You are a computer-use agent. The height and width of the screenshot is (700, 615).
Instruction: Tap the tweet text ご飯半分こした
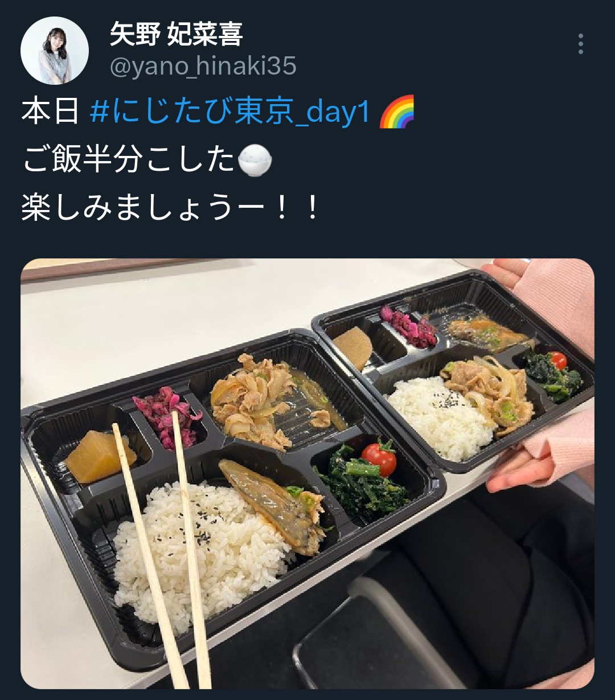pos(129,160)
